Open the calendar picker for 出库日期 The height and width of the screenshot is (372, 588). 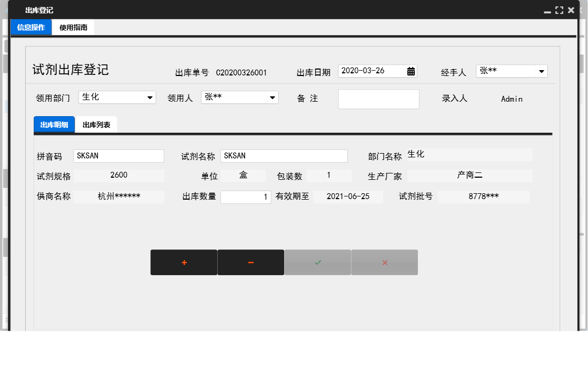click(411, 71)
